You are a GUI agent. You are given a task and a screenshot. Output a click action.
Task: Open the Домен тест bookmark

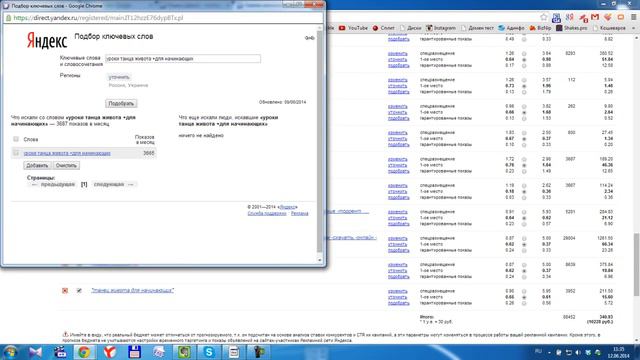pos(477,28)
